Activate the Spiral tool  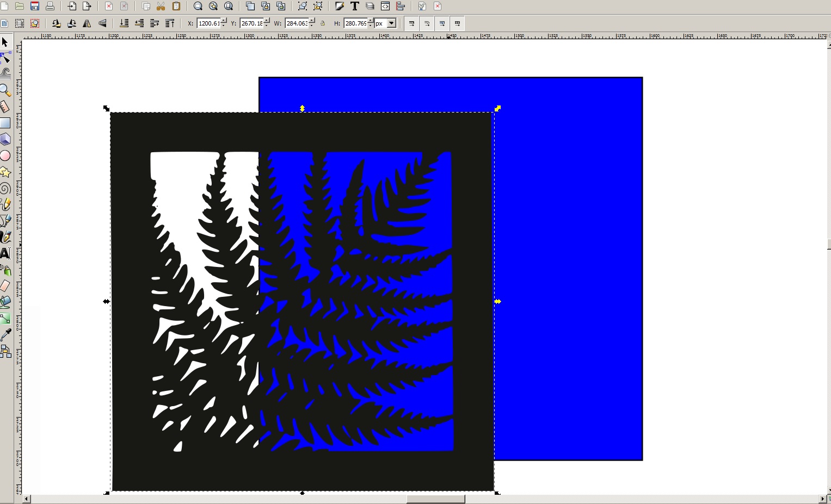[5, 189]
